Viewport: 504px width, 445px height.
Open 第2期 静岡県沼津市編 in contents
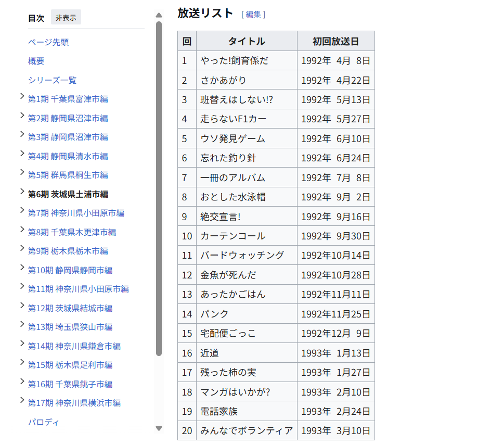[x=68, y=118]
